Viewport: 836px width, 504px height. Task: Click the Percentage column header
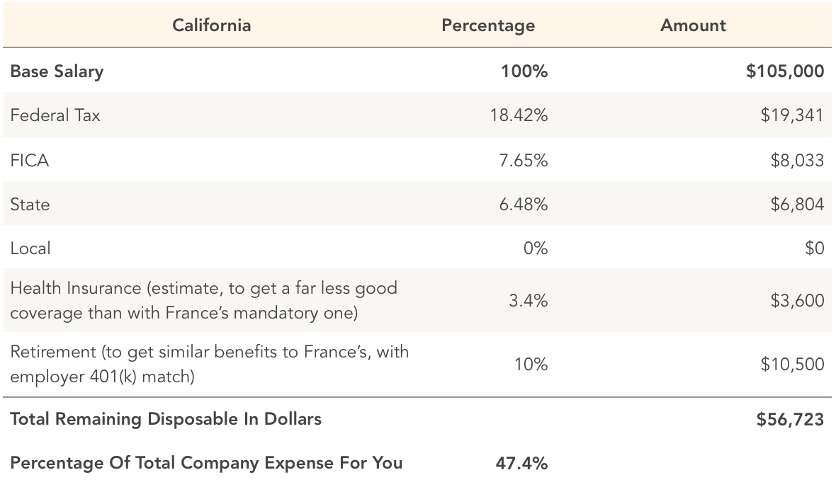pos(487,25)
